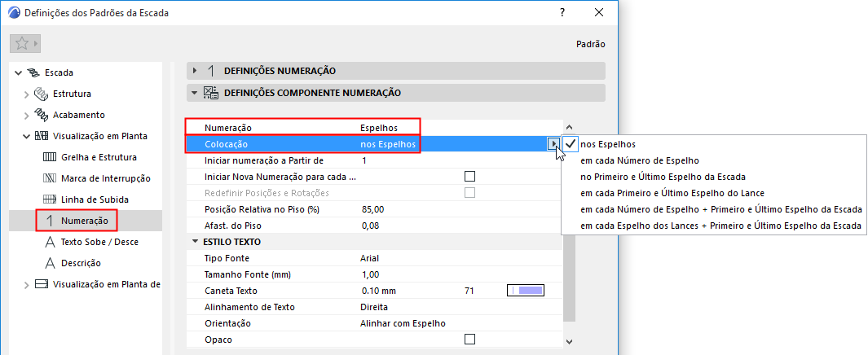Collapse the Visualização em Planta node

(x=27, y=136)
